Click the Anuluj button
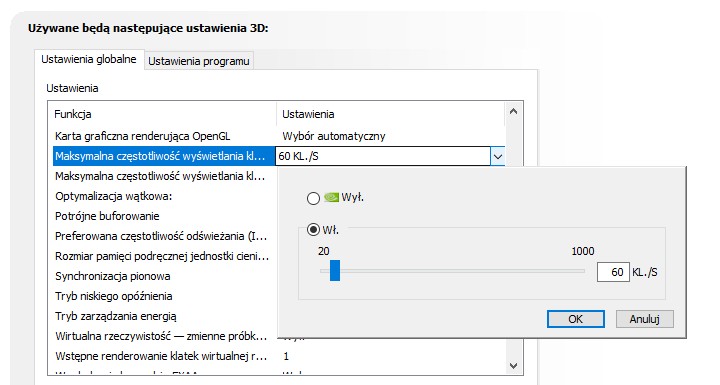 pos(644,319)
